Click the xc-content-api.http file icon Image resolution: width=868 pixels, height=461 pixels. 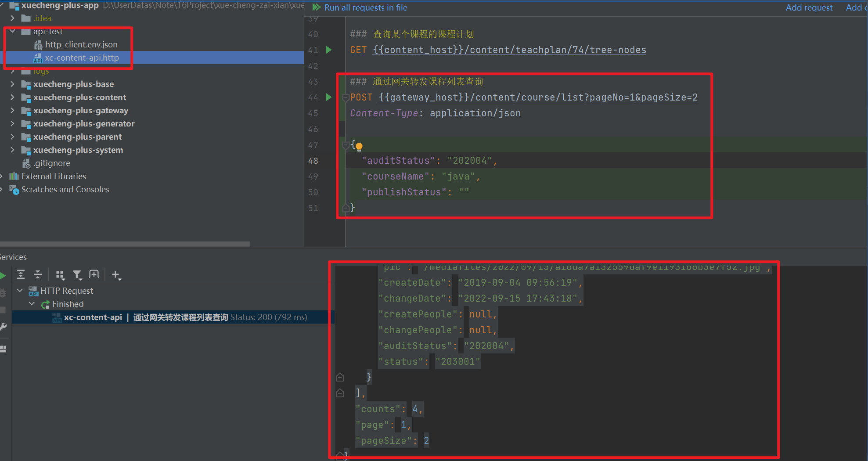click(38, 58)
